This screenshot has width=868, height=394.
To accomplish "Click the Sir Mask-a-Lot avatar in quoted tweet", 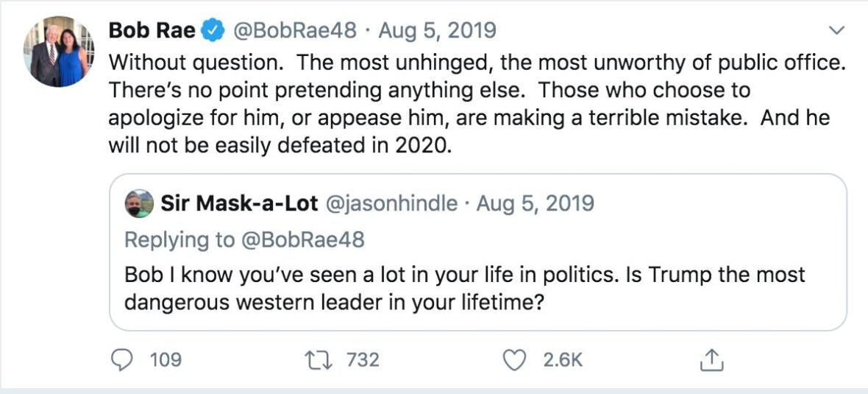I will pyautogui.click(x=139, y=204).
